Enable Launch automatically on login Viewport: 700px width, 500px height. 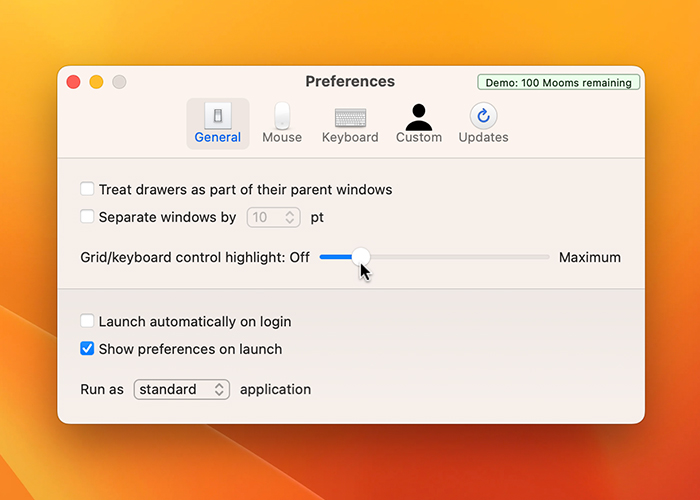(87, 321)
